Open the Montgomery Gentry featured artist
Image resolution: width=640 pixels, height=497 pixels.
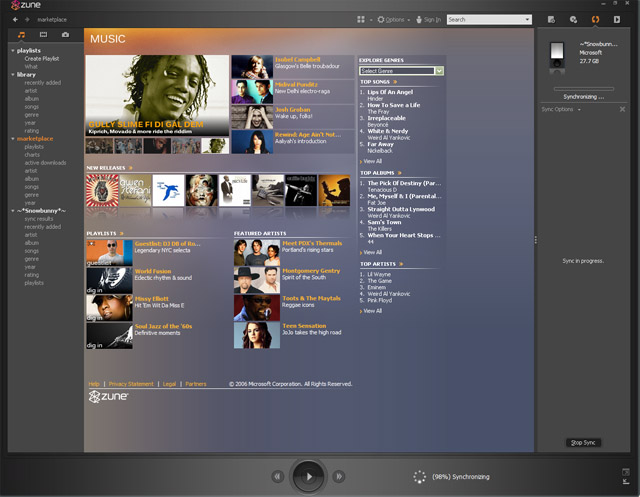click(x=311, y=271)
